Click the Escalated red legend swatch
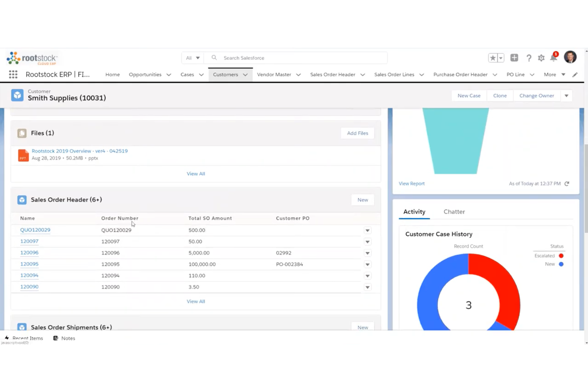Viewport: 588px width, 392px height. pyautogui.click(x=561, y=256)
